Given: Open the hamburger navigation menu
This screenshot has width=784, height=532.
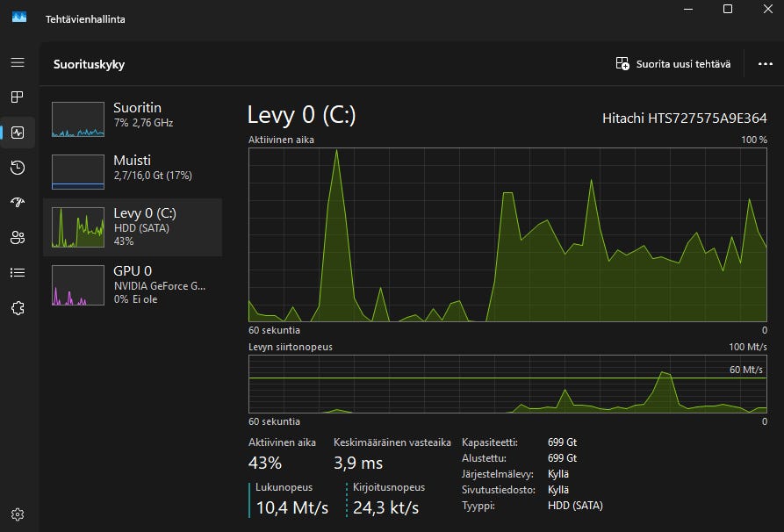Looking at the screenshot, I should coord(18,62).
